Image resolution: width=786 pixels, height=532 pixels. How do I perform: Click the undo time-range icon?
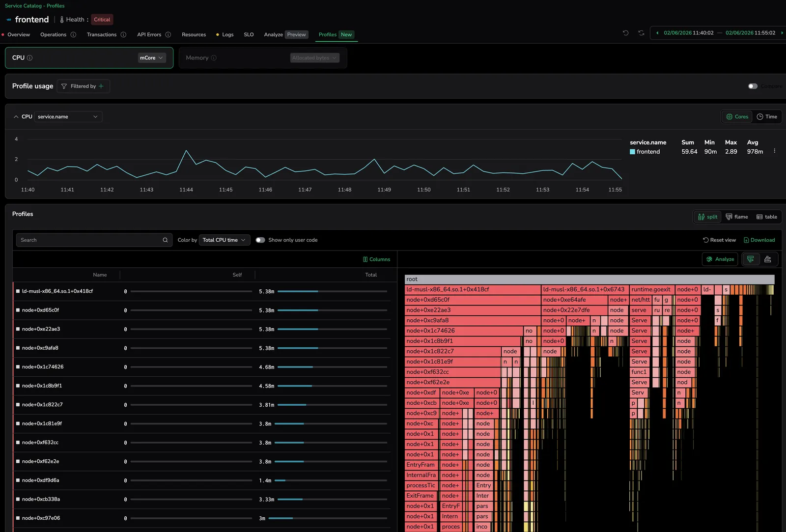[x=625, y=33]
